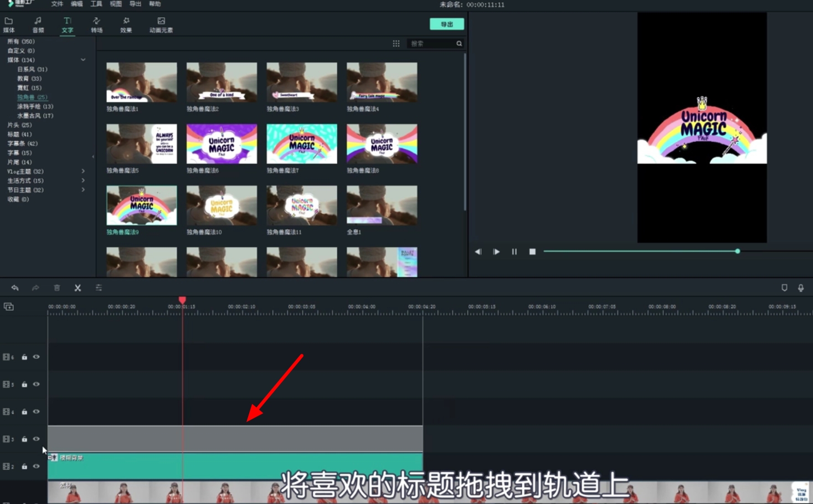
Task: Hide track 3 with the eye icon
Action: coord(37,439)
